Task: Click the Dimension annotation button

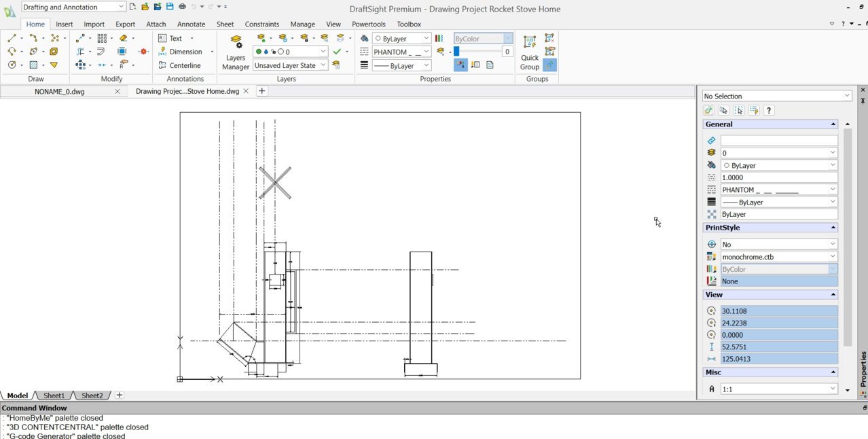Action: point(181,52)
